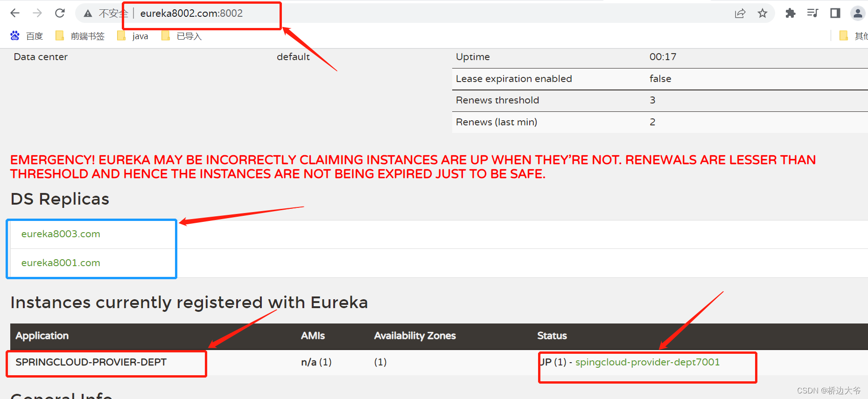868x399 pixels.
Task: Select the SPRINGCLOUD-PROVIER-DEPT application cell
Action: (91, 362)
